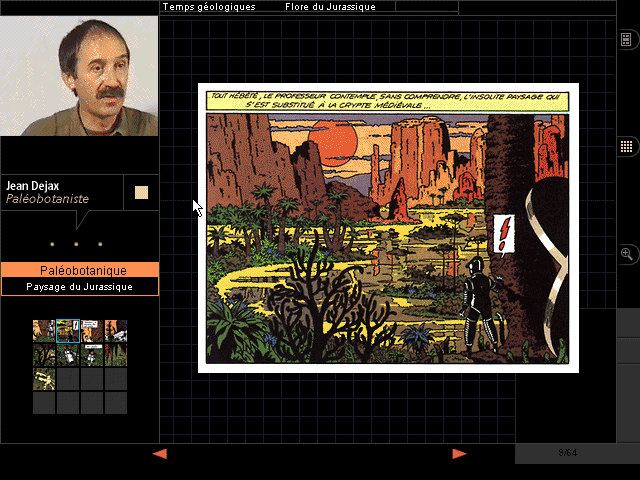Click the 9/64 page counter
Screen dimensions: 640x480
pos(567,453)
